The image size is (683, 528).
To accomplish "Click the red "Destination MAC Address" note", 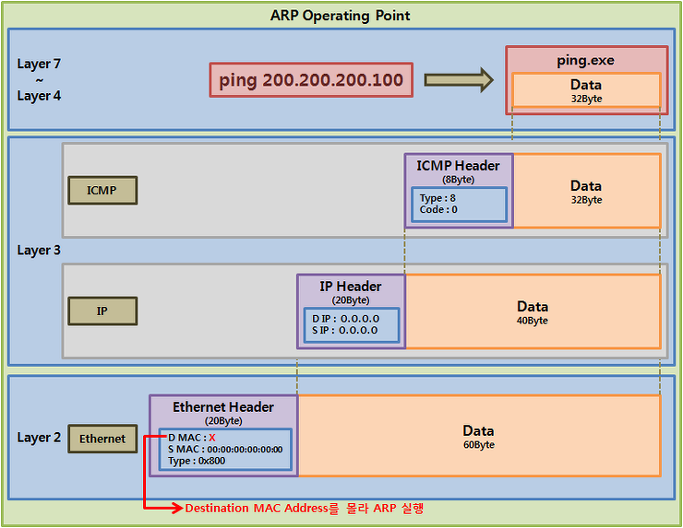I will (304, 508).
